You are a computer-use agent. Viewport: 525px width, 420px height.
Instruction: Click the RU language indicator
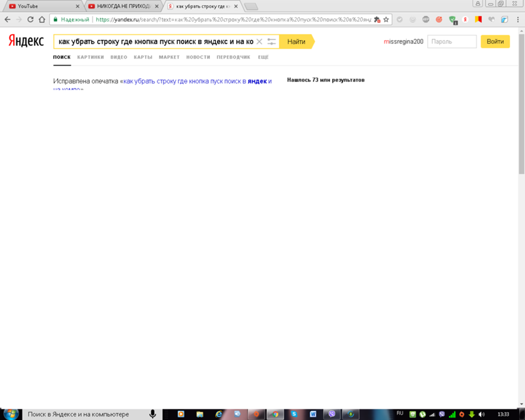400,413
